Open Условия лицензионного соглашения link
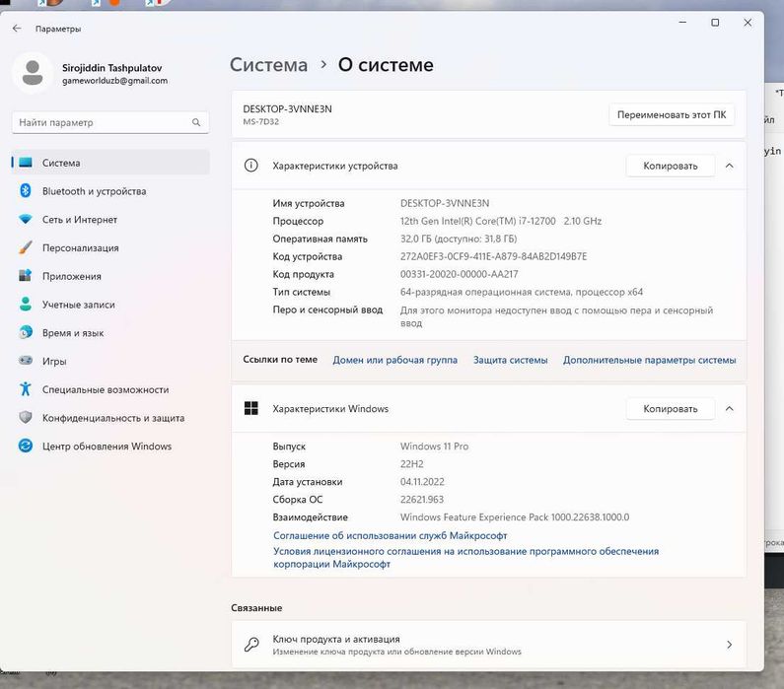The height and width of the screenshot is (689, 784). [466, 557]
